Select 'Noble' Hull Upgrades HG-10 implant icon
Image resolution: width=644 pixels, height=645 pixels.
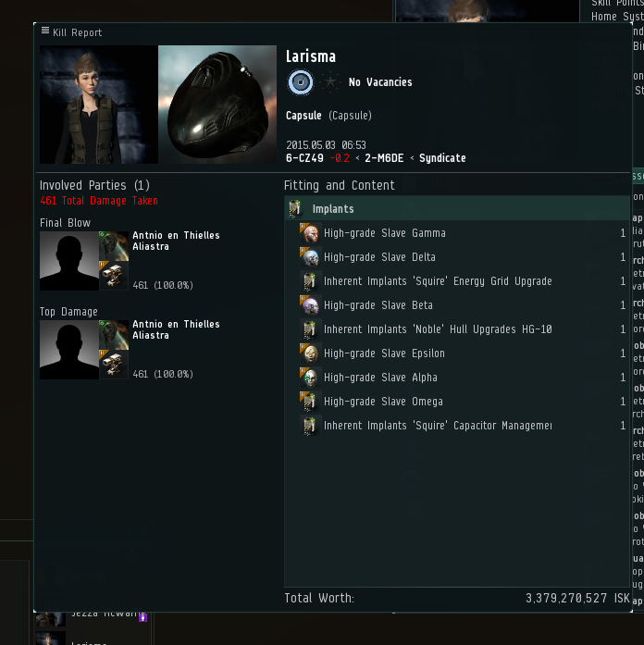310,329
